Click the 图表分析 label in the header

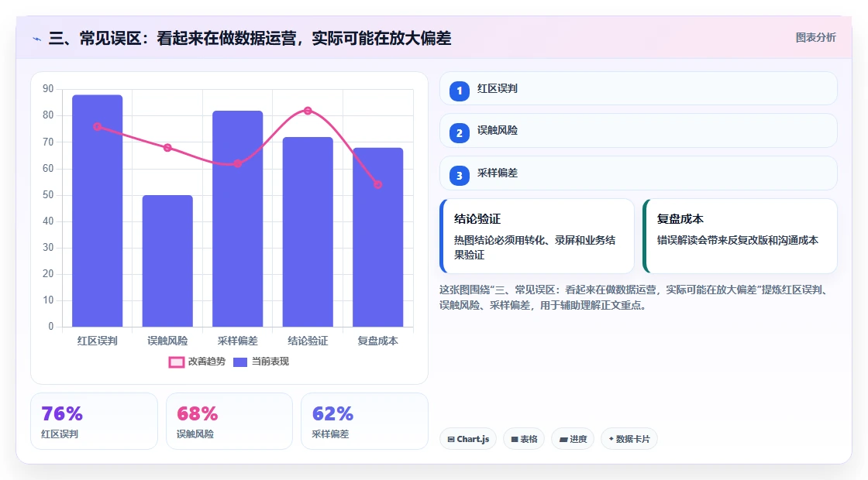tap(815, 38)
